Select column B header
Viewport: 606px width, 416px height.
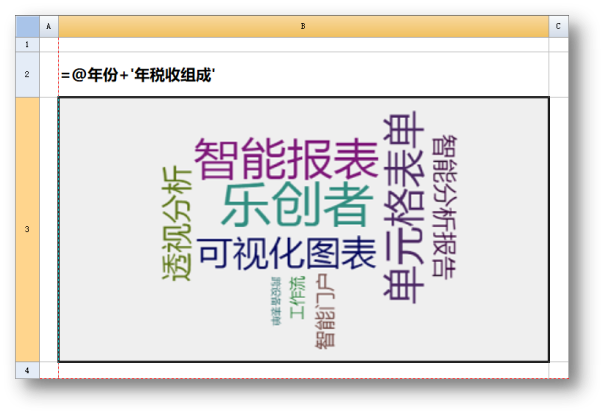click(303, 26)
